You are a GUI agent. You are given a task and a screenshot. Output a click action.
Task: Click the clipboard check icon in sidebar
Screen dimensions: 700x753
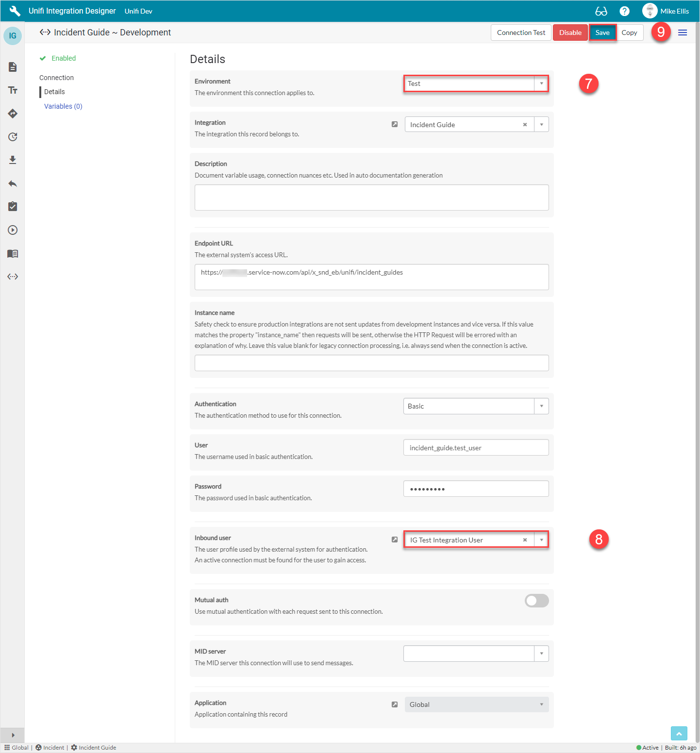(13, 207)
